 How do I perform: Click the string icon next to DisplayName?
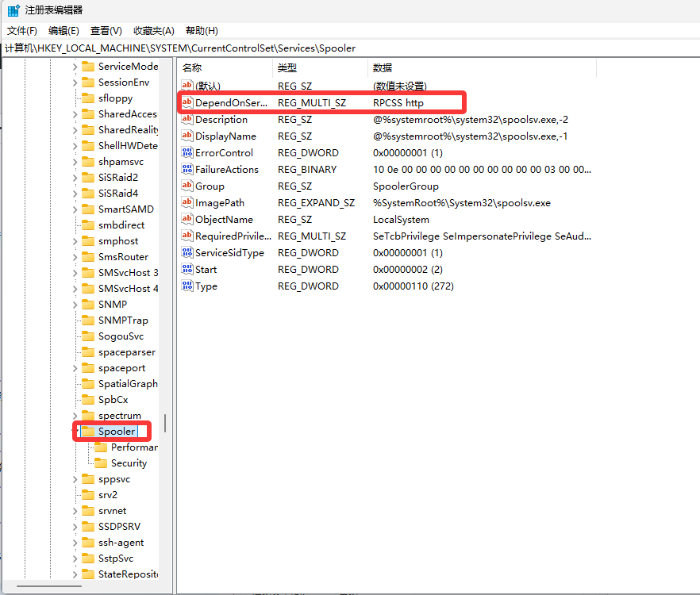click(x=187, y=136)
